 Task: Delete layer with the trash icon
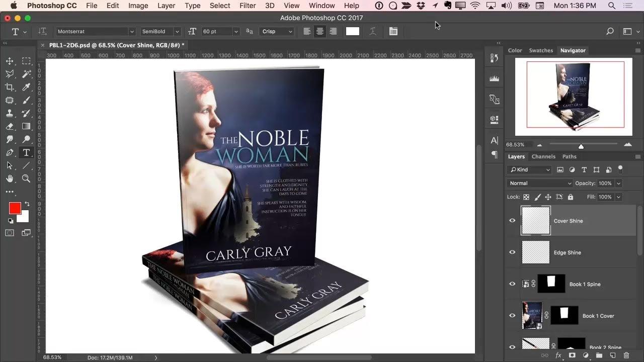pos(626,355)
